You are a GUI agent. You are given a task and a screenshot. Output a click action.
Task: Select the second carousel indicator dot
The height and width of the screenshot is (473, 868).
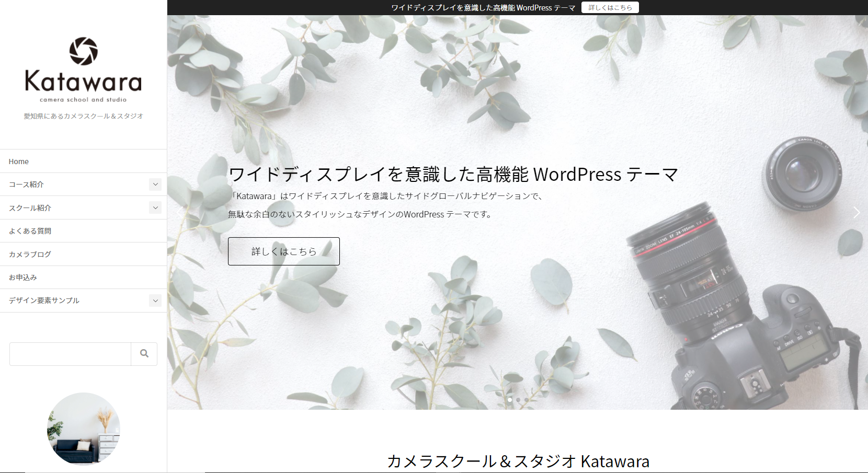[x=518, y=399]
